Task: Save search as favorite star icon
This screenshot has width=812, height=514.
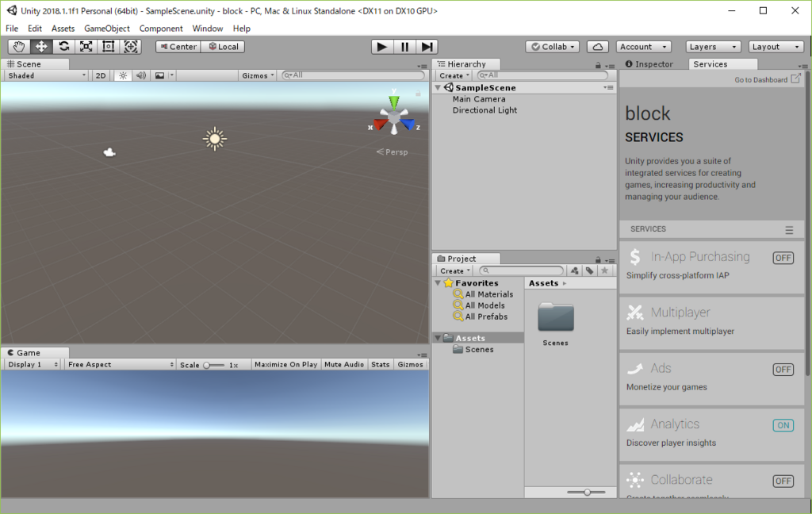Action: 604,270
